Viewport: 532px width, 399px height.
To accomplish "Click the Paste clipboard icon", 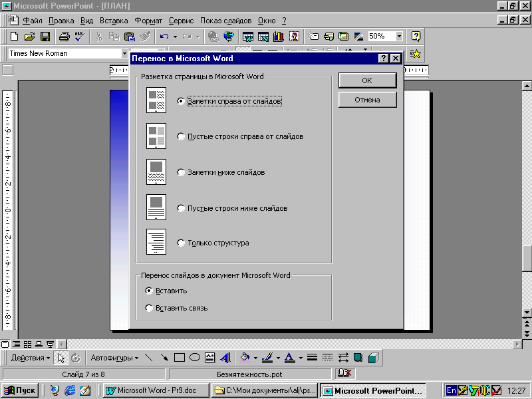I will pos(129,37).
